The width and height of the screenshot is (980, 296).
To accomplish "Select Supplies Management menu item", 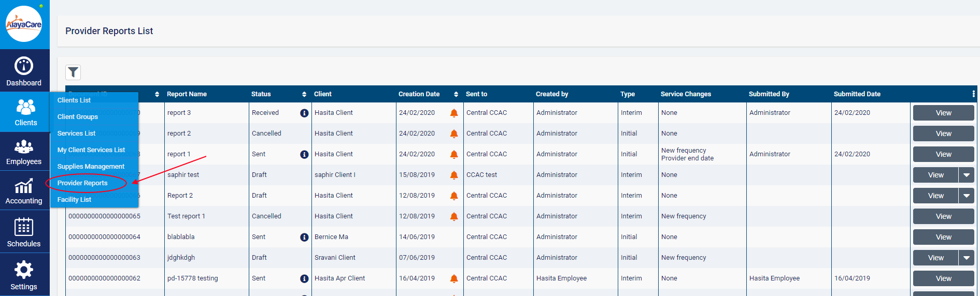I will [91, 167].
